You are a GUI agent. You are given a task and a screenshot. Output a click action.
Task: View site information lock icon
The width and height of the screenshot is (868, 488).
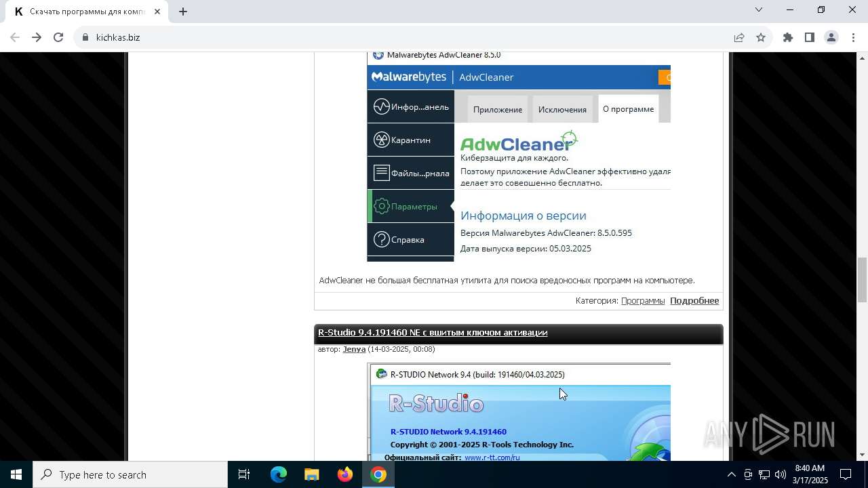(x=85, y=37)
